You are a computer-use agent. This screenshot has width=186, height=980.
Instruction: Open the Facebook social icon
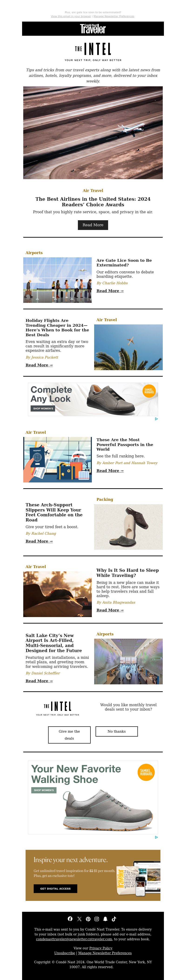(70, 919)
